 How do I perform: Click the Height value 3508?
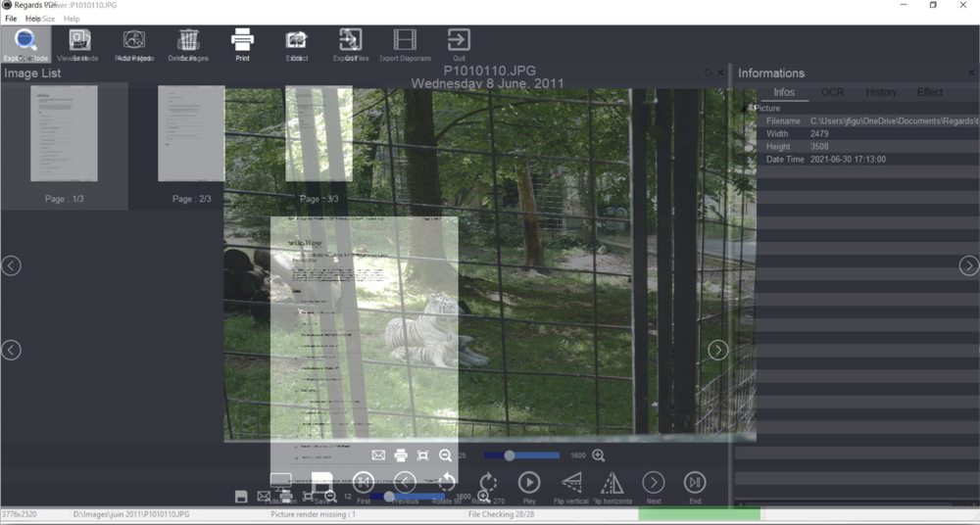click(819, 146)
